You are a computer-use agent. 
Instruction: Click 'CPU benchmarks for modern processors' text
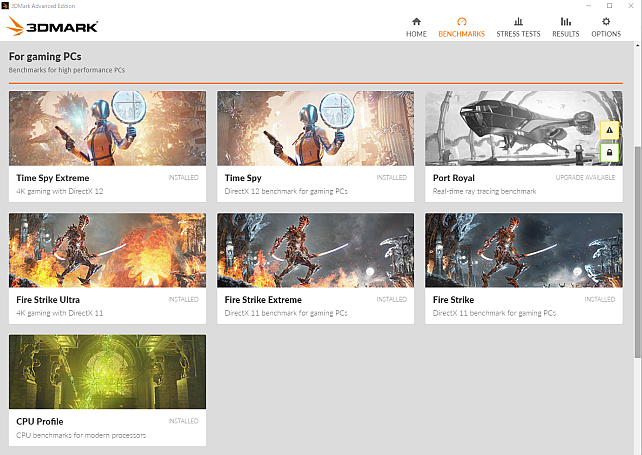pyautogui.click(x=81, y=435)
